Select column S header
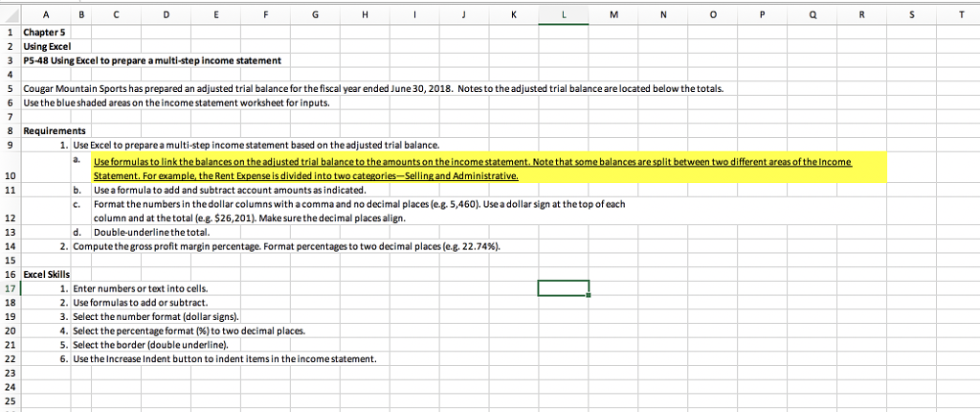Viewport: 980px width, 412px height. (911, 17)
